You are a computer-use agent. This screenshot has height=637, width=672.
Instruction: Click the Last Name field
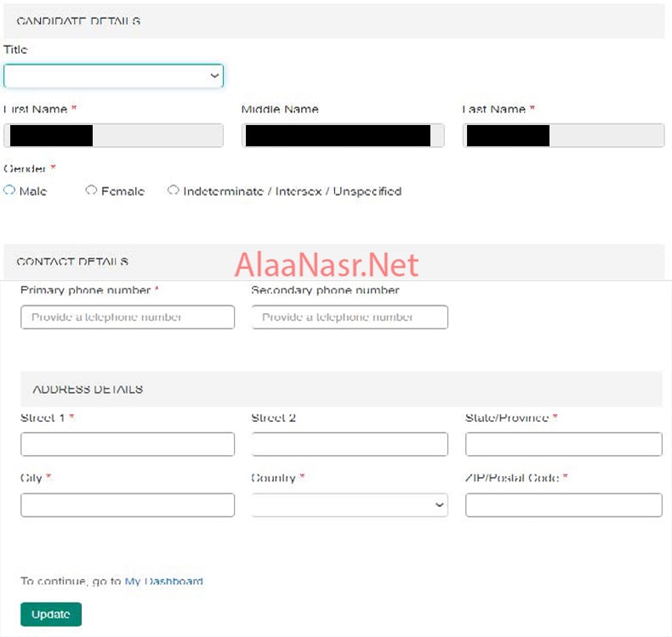tap(562, 135)
